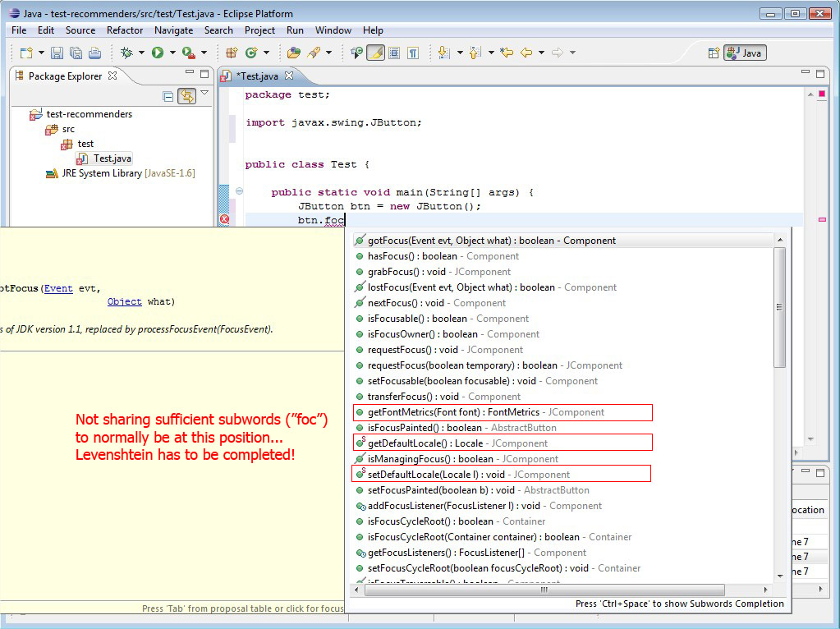Open the Navigate menu
Viewport: 840px width, 629px height.
pos(173,30)
